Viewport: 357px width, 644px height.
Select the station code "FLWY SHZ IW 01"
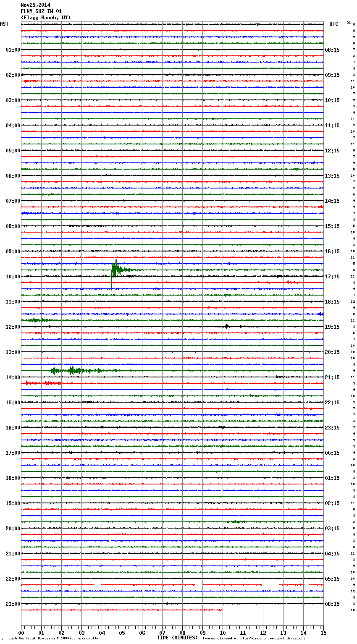(41, 11)
